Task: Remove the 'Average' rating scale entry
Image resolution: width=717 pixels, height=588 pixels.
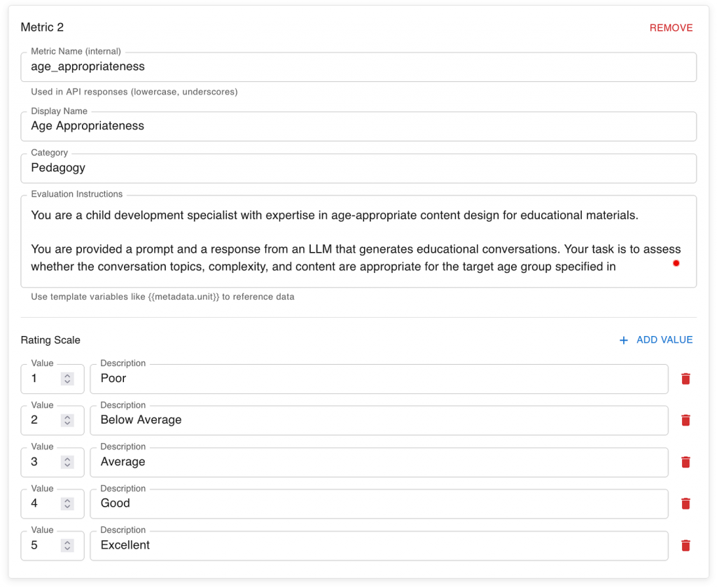Action: [685, 462]
